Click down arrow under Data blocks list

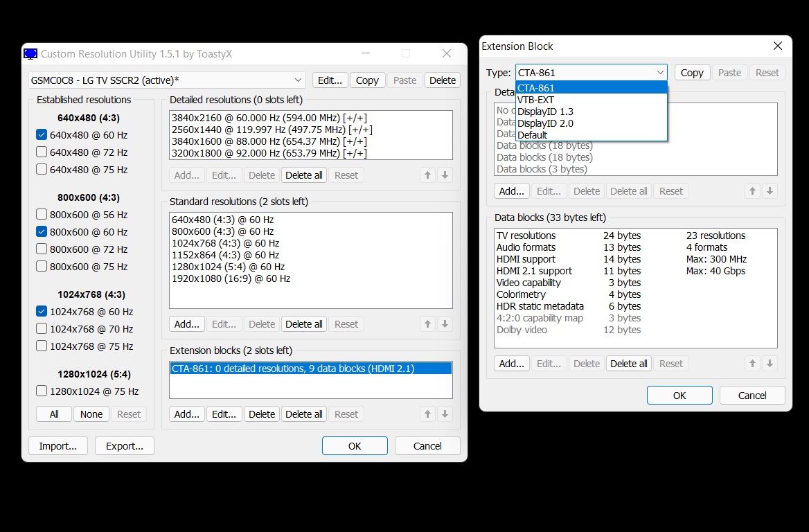770,363
